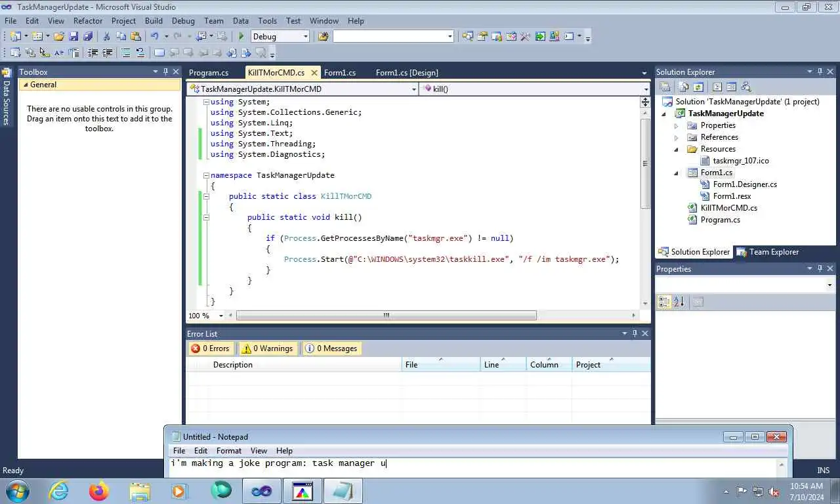Open Internet Explorer from the taskbar
840x504 pixels.
coord(59,491)
